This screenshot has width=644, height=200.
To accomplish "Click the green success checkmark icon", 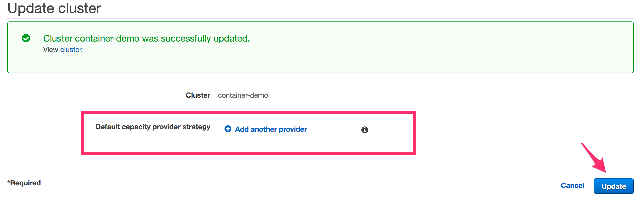I will coord(26,38).
